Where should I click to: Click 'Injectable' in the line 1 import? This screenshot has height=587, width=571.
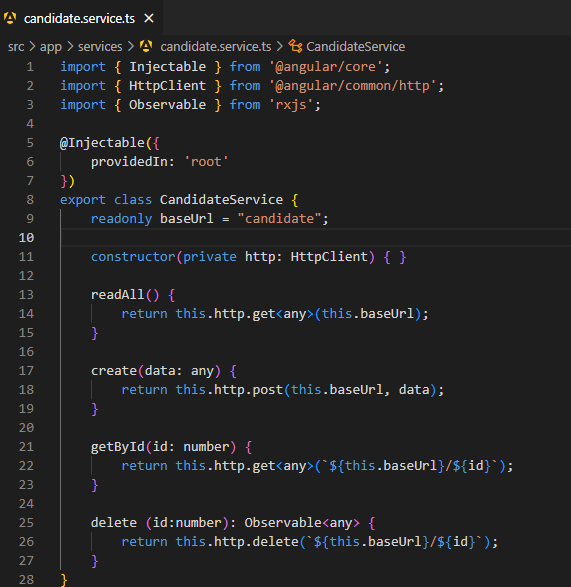pyautogui.click(x=167, y=67)
